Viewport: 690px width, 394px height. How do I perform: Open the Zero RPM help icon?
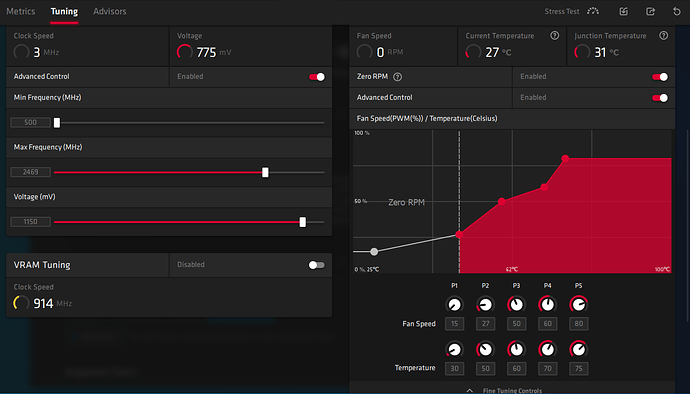click(x=397, y=77)
